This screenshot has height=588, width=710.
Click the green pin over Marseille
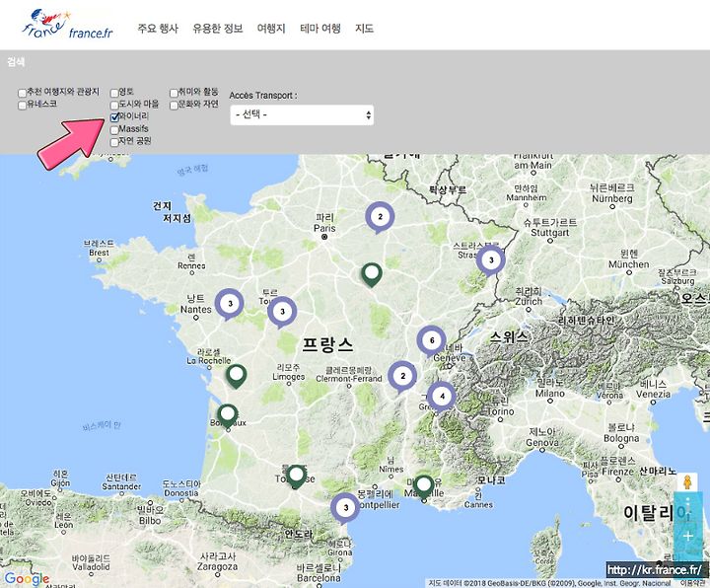424,487
